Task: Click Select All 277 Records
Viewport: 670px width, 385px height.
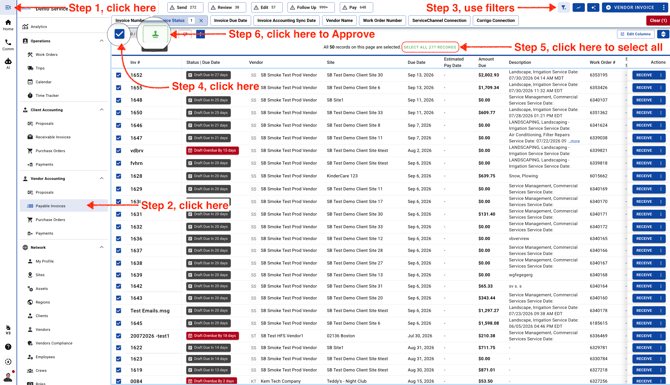Action: pos(430,47)
